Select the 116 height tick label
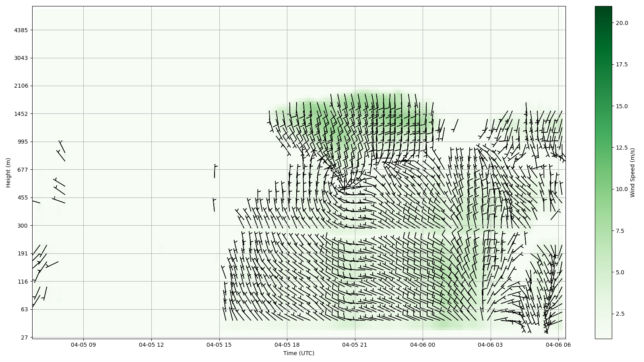 coord(23,282)
